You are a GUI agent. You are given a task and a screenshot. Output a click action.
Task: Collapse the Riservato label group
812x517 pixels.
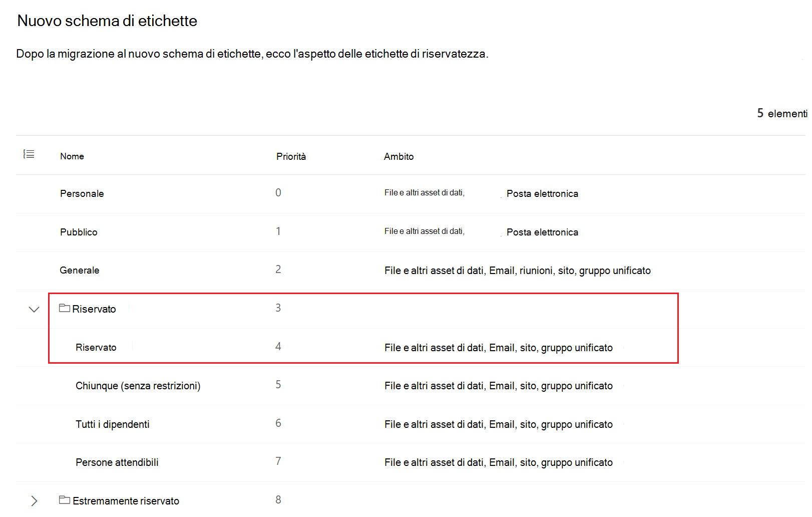tap(34, 309)
